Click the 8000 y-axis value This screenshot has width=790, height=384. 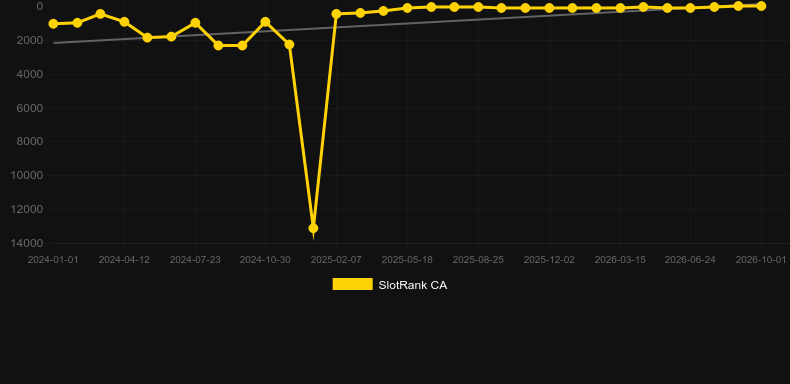tap(30, 142)
